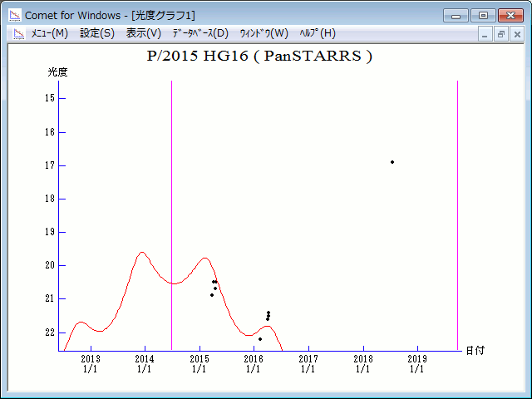This screenshot has height=399, width=532.
Task: Click the graph document icon in menu bar
Action: pos(18,33)
